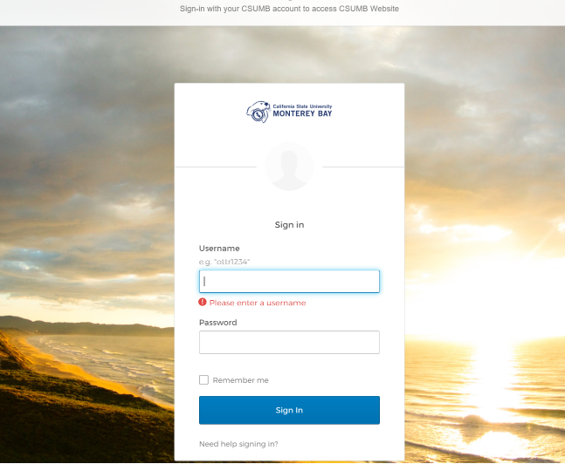Click the e.g. "ottr1234" hint text
Screen dimensions: 565x464
click(224, 262)
